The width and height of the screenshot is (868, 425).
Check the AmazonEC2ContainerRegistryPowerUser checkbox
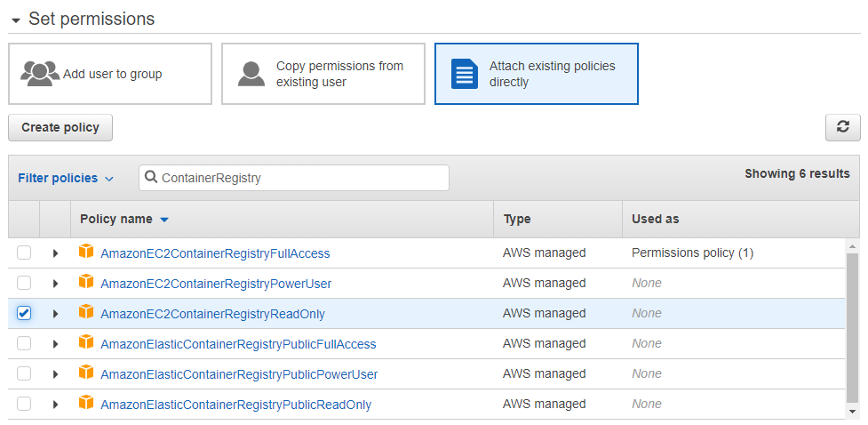point(24,283)
